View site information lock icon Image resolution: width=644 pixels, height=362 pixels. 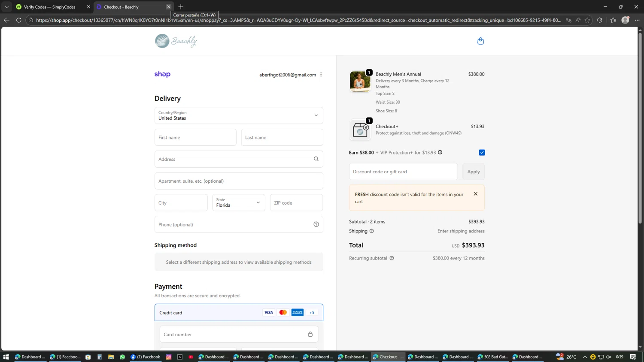pyautogui.click(x=31, y=20)
